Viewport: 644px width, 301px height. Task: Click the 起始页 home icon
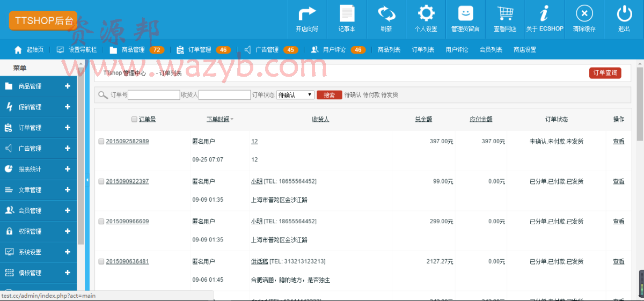(x=18, y=49)
